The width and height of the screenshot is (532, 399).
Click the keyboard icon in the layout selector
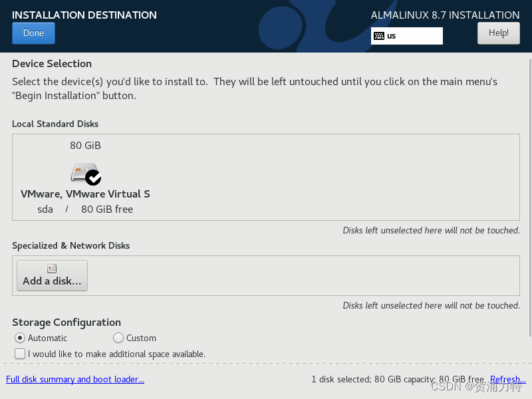point(380,36)
